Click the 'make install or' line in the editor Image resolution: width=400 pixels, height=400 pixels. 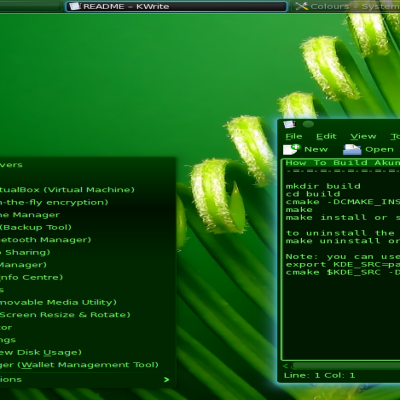tap(343, 217)
